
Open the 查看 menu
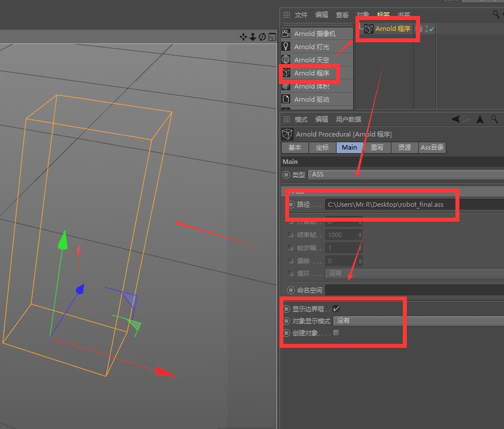pos(342,15)
